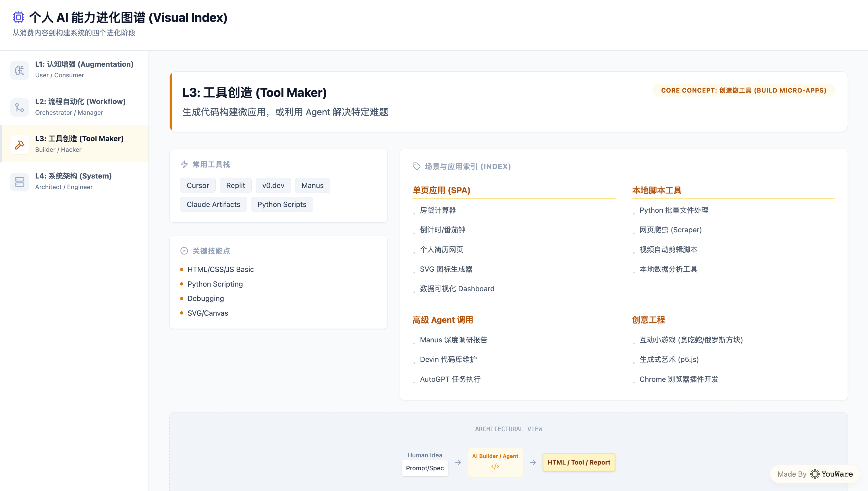Click the lightning bolt icon beside 常用工具栈

pyautogui.click(x=184, y=164)
